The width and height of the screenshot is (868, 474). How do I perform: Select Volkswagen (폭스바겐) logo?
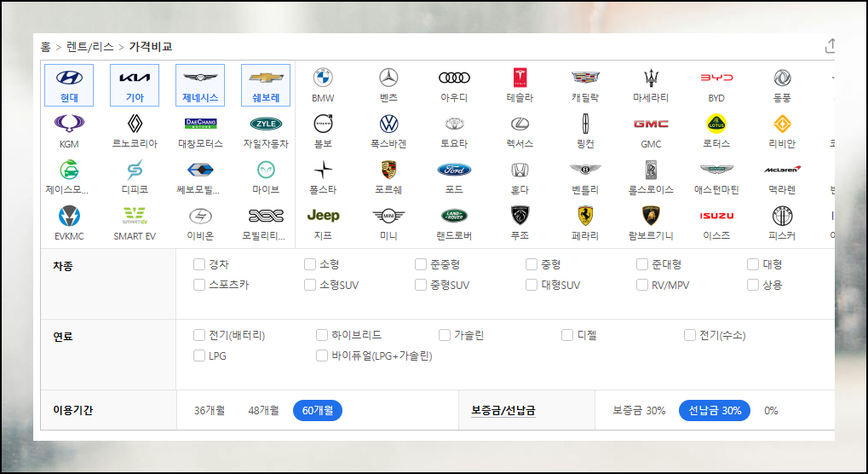388,124
